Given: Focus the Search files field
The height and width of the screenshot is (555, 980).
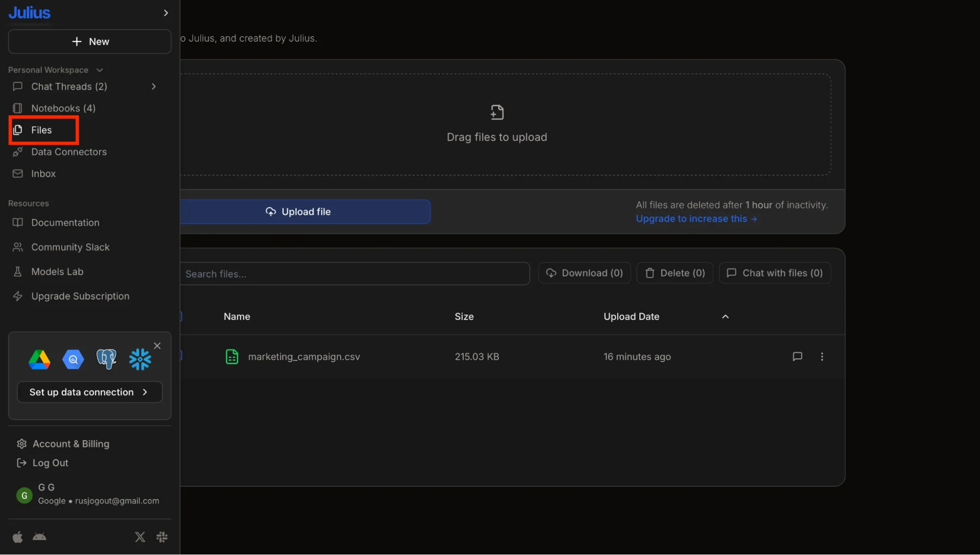Looking at the screenshot, I should 355,274.
